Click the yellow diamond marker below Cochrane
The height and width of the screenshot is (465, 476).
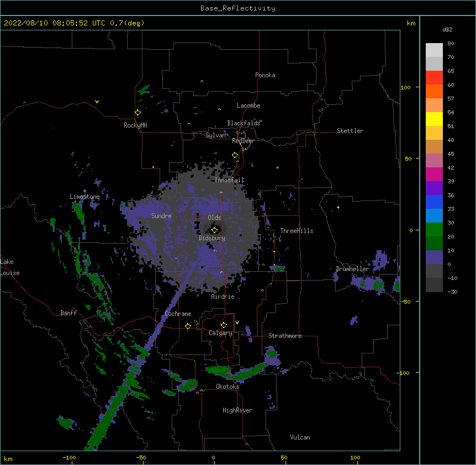pyautogui.click(x=188, y=326)
